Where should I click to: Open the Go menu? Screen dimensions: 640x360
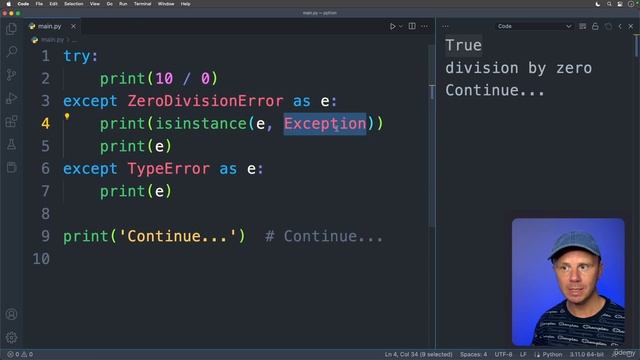click(109, 4)
